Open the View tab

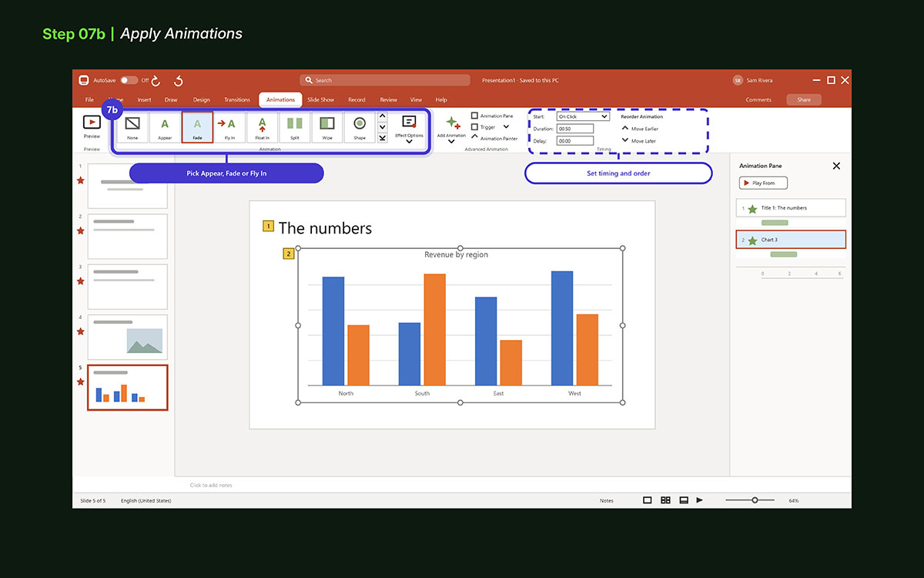[416, 99]
